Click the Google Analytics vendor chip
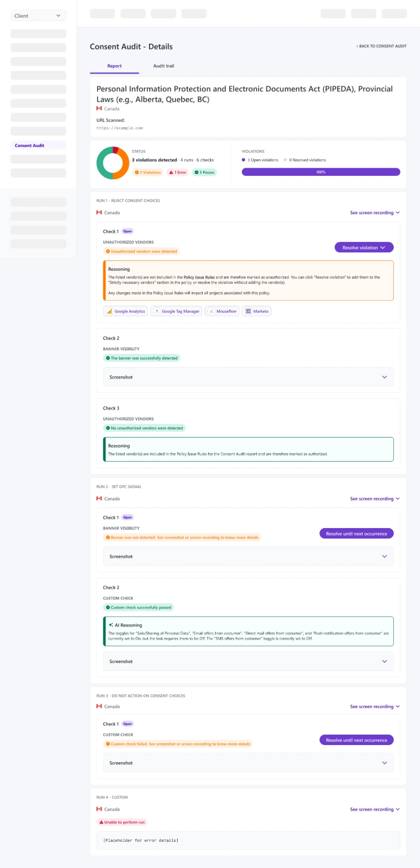 click(x=125, y=311)
